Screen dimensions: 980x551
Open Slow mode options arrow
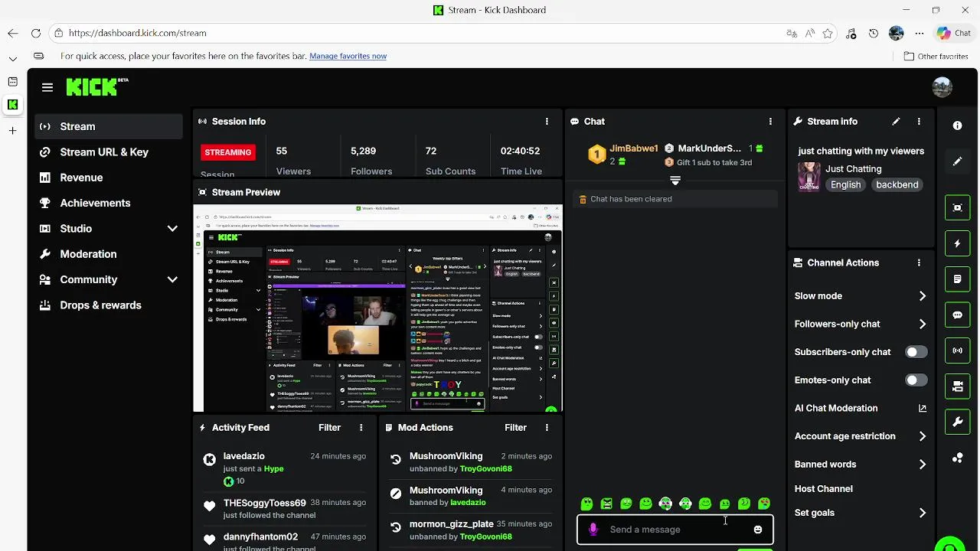point(923,296)
